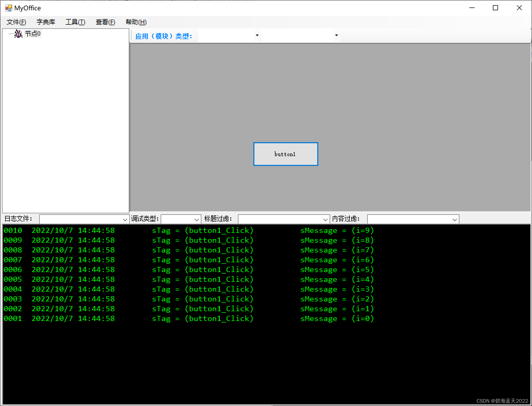Viewport: 532px width, 406px height.
Task: Open the 查看(F) menu
Action: [x=105, y=22]
